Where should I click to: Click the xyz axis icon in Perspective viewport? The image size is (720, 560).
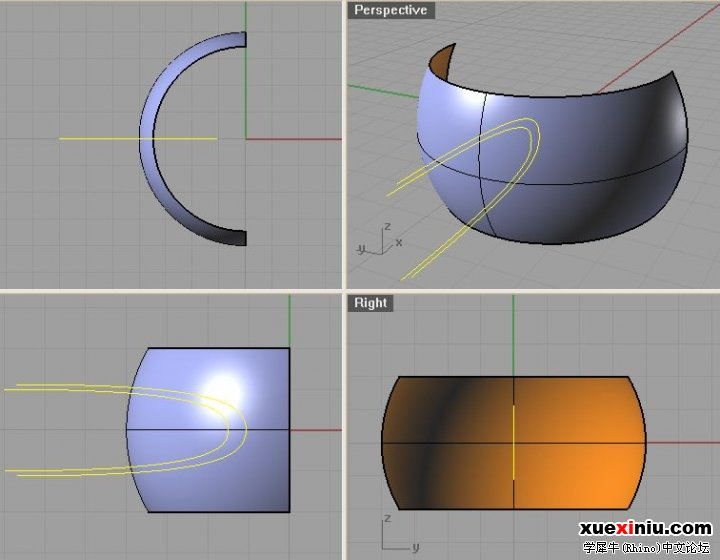pos(379,239)
